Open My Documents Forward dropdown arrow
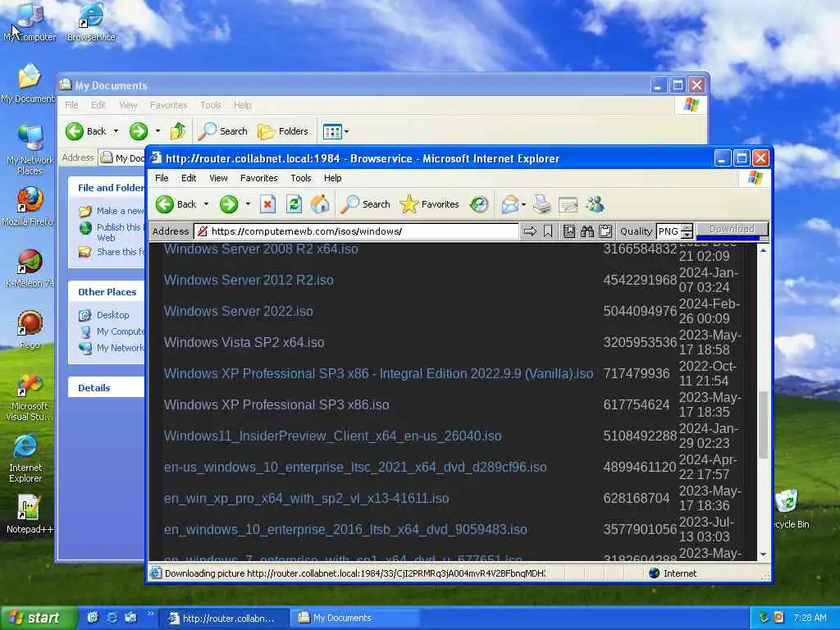 pos(157,131)
